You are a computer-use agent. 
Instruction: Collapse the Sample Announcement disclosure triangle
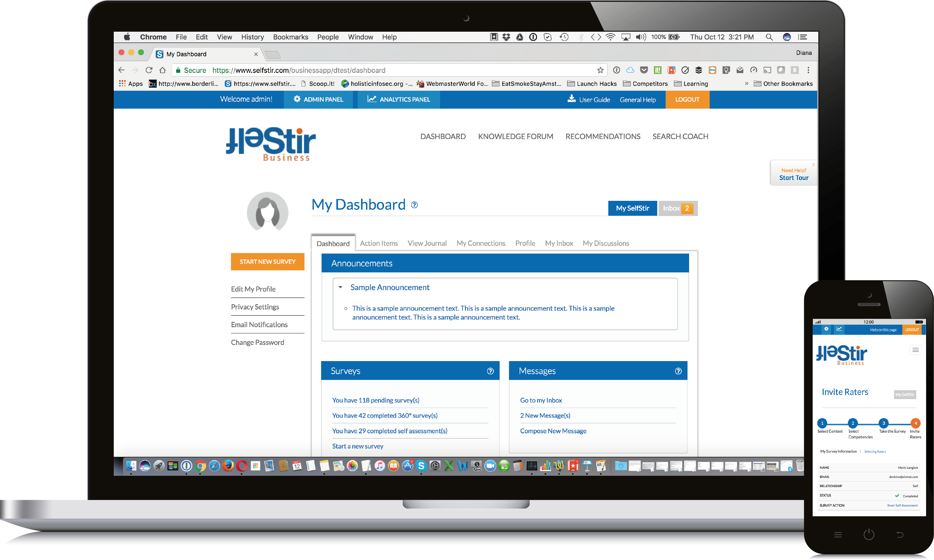coord(341,287)
